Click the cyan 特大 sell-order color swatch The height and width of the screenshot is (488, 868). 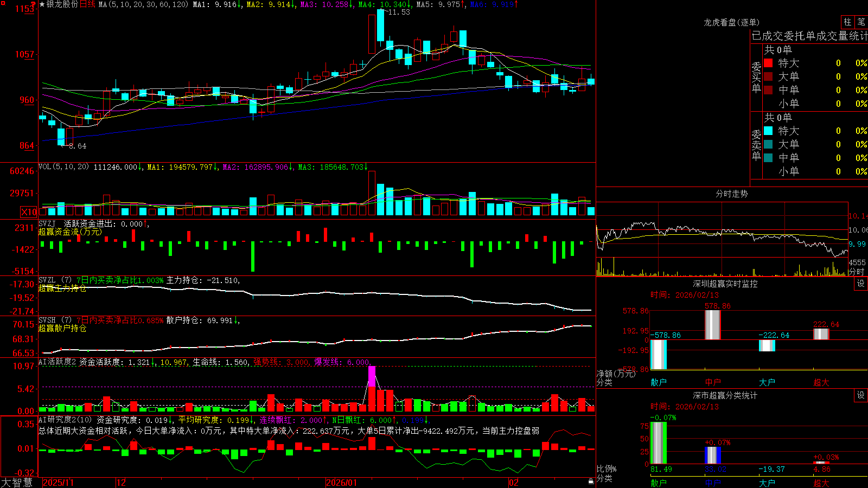[768, 131]
